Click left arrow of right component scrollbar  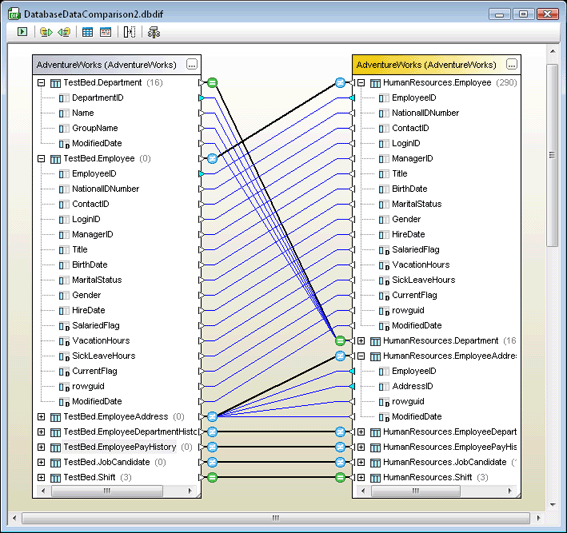[363, 491]
